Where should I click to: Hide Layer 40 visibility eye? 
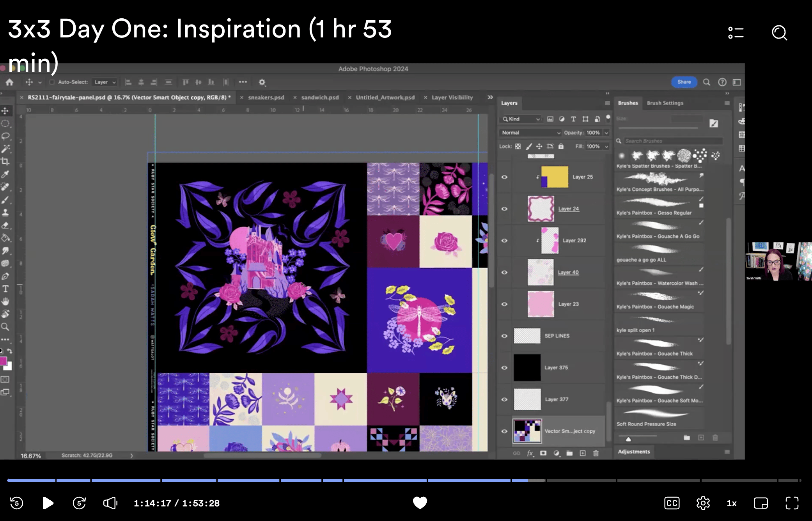(504, 272)
